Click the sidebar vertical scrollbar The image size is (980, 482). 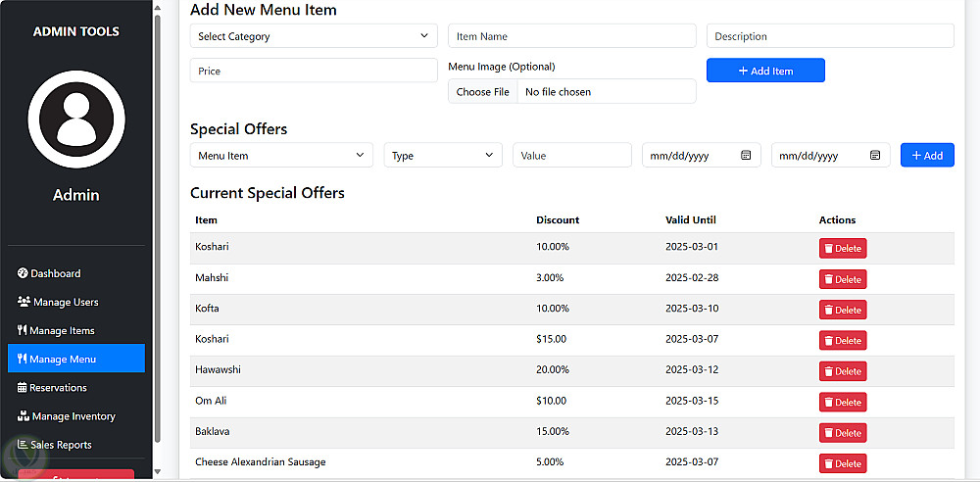(x=158, y=225)
